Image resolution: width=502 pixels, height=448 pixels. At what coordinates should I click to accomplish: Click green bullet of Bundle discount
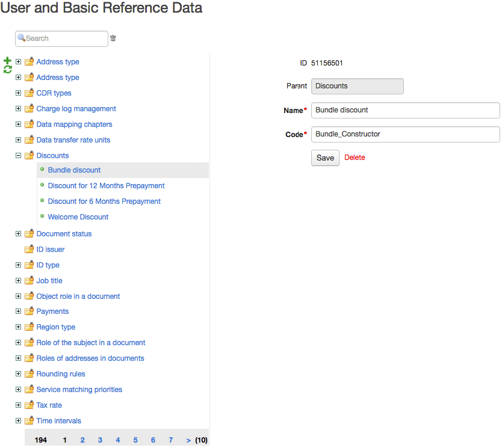point(42,169)
